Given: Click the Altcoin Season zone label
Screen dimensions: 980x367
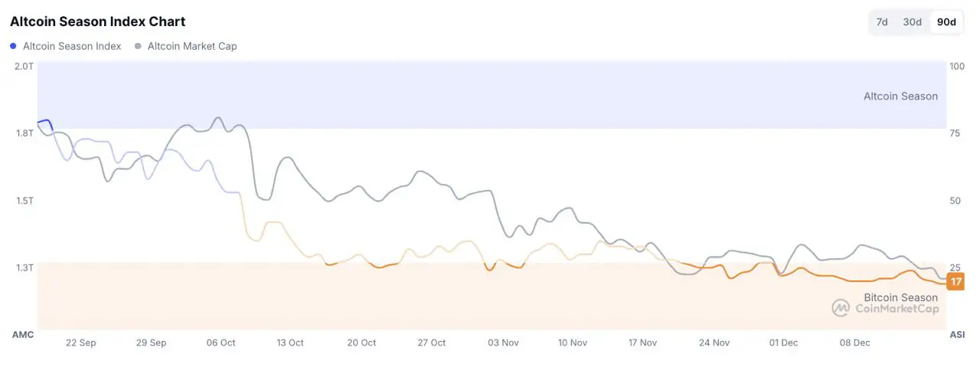Looking at the screenshot, I should pyautogui.click(x=900, y=97).
